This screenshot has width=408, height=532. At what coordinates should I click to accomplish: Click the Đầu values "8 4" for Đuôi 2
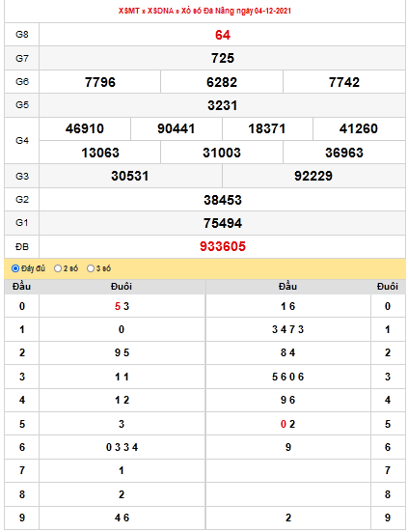click(x=287, y=352)
